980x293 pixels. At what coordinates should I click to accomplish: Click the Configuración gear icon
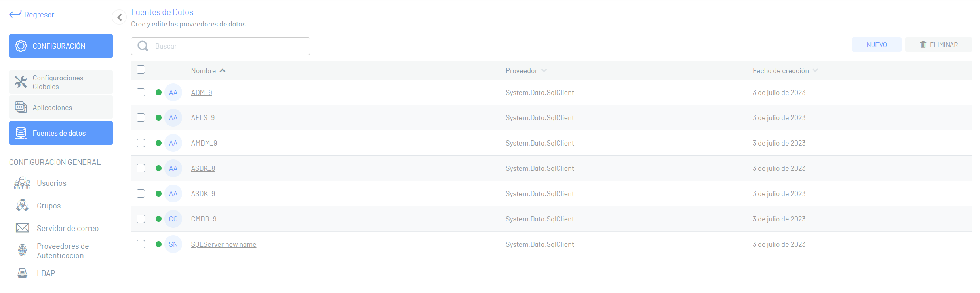pyautogui.click(x=21, y=46)
